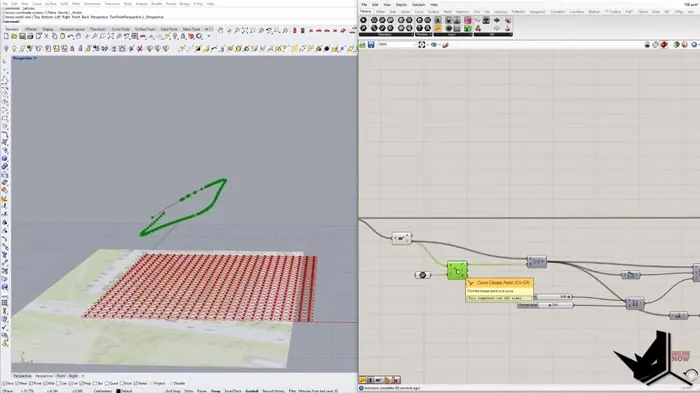This screenshot has height=393, width=700.
Task: Toggle the Vertex osnap checkbox
Action: pos(135,383)
